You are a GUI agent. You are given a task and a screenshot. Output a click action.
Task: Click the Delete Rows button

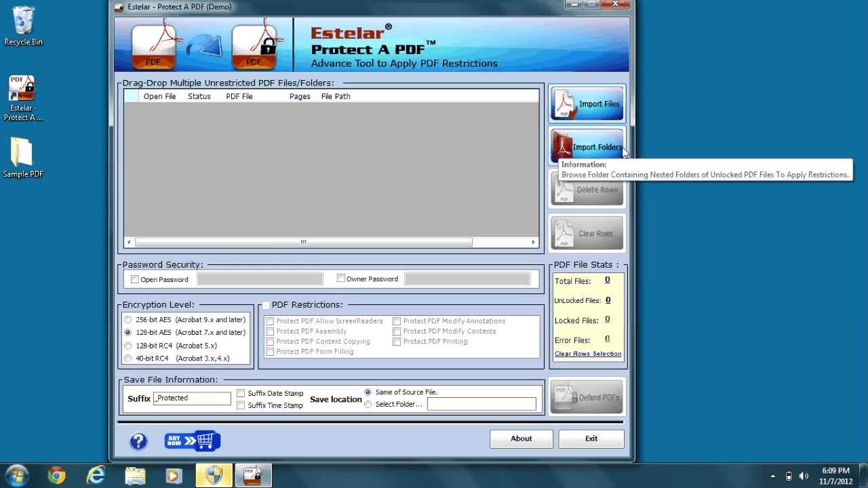[587, 190]
